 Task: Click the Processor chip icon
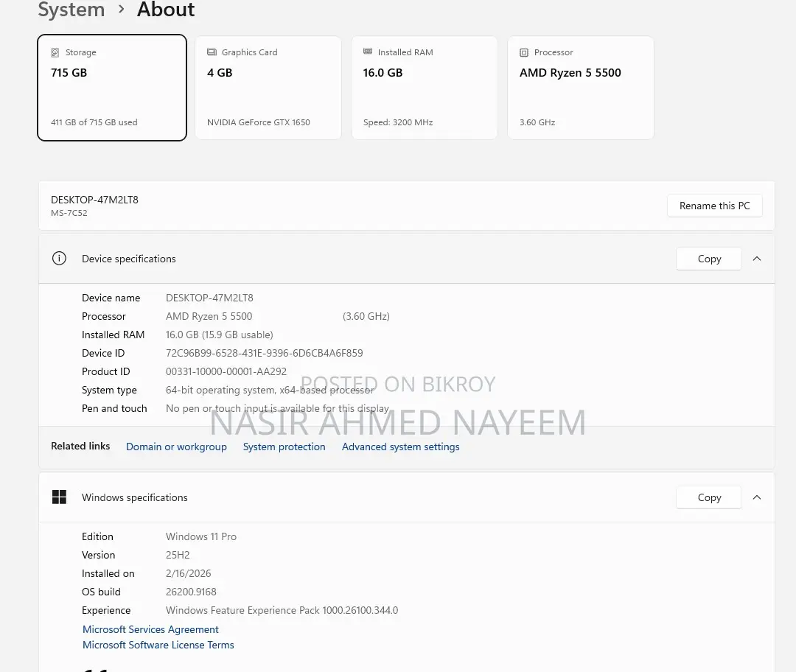[x=524, y=52]
